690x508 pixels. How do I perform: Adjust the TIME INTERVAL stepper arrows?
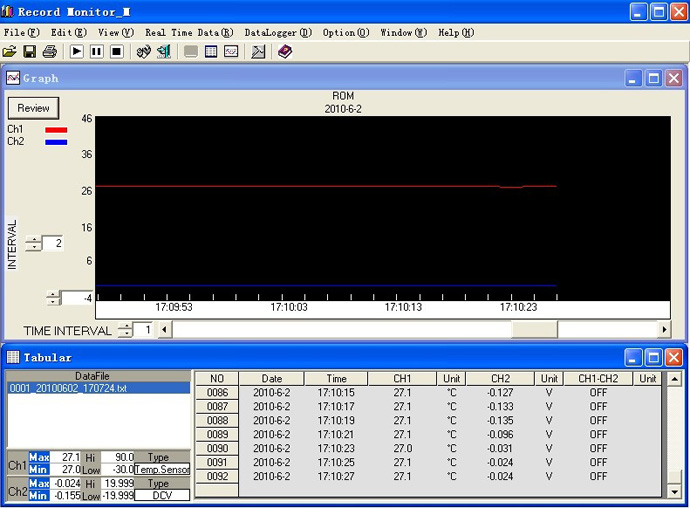pos(125,330)
